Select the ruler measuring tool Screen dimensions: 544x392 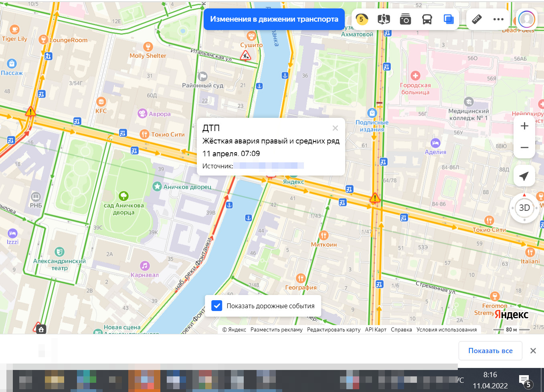(477, 19)
